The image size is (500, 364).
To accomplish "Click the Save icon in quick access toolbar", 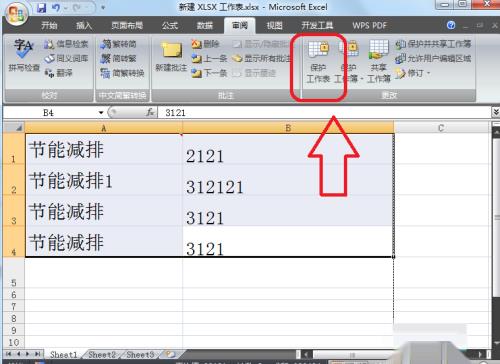I will (x=41, y=7).
